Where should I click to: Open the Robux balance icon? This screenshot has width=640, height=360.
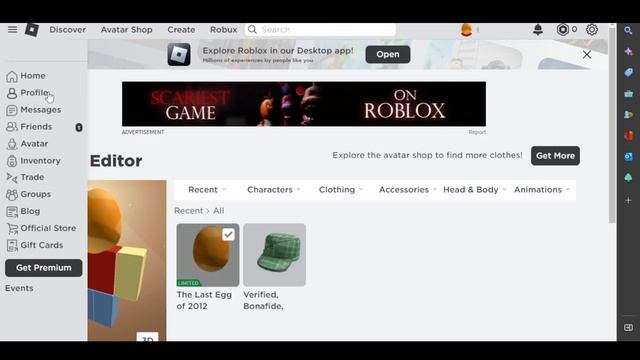[x=563, y=29]
